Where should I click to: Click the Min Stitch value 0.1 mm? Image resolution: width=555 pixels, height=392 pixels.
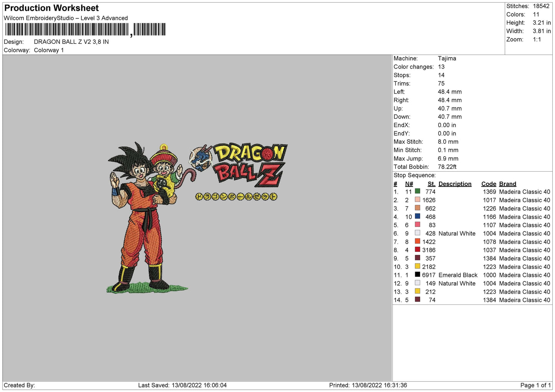pos(448,150)
